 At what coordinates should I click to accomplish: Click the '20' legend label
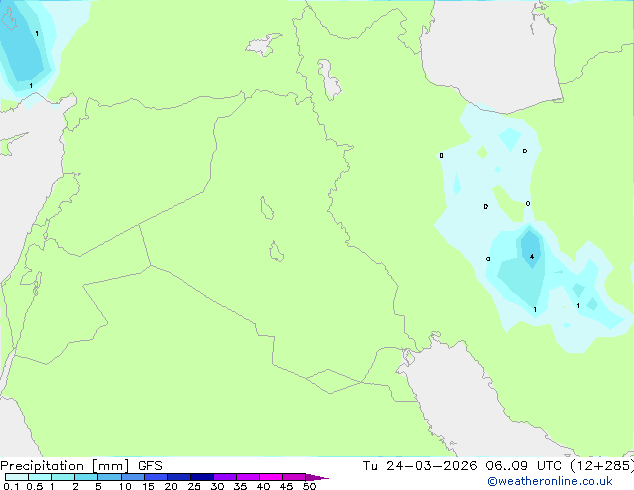[171, 486]
